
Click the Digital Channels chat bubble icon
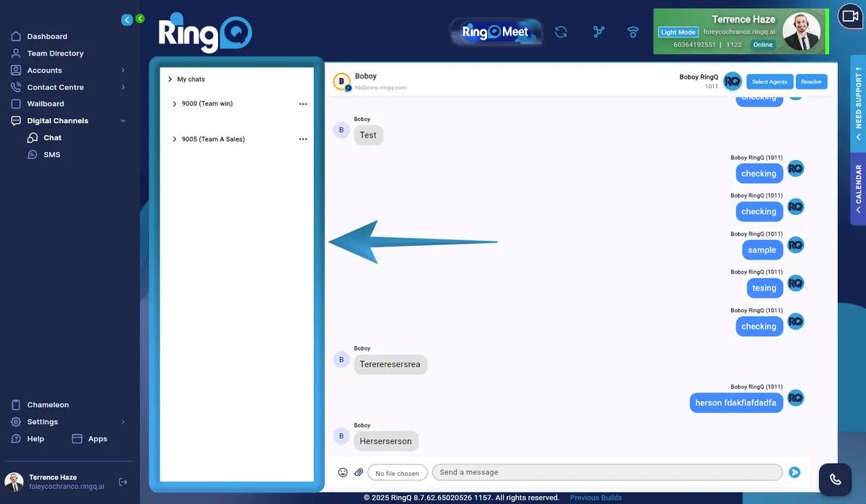pos(16,121)
